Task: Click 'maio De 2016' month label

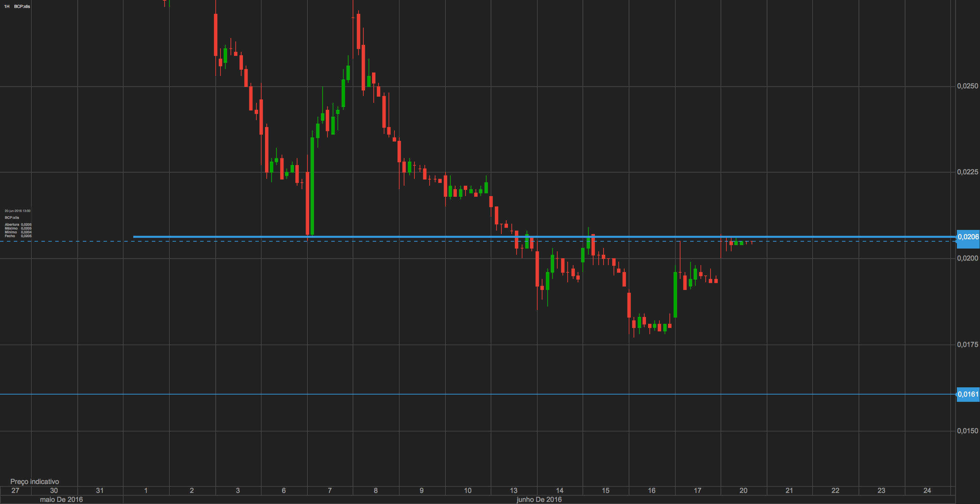Action: (x=61, y=500)
